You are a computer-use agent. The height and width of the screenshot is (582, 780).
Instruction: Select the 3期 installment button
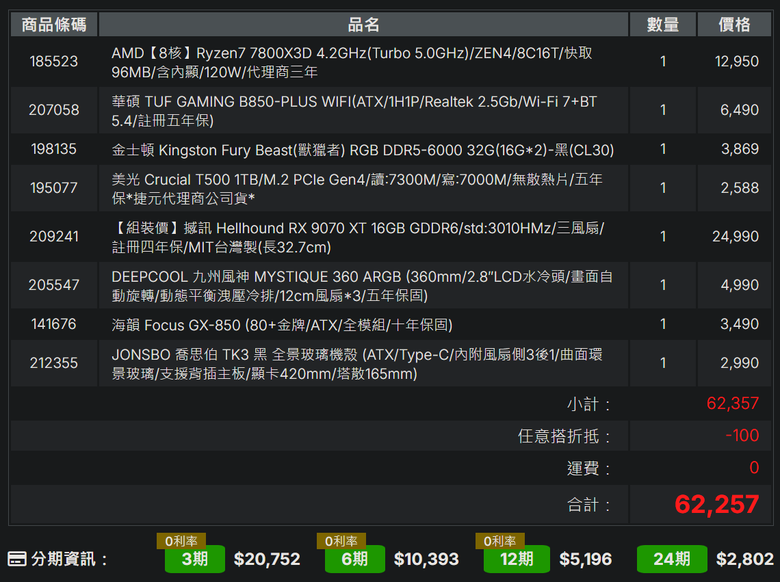195,559
